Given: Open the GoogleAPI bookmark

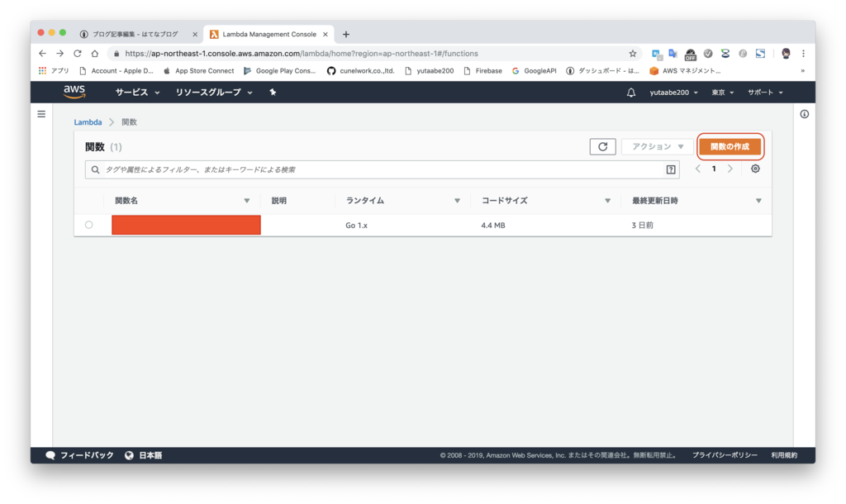Looking at the screenshot, I should click(535, 71).
